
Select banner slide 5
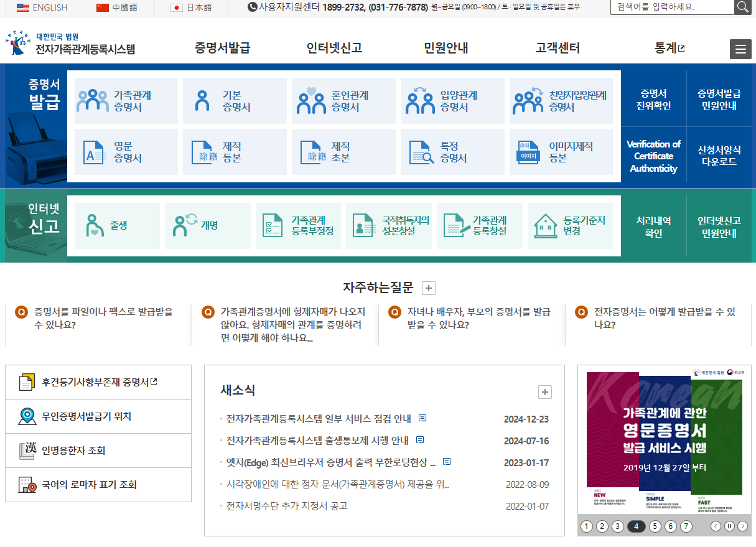coord(655,526)
